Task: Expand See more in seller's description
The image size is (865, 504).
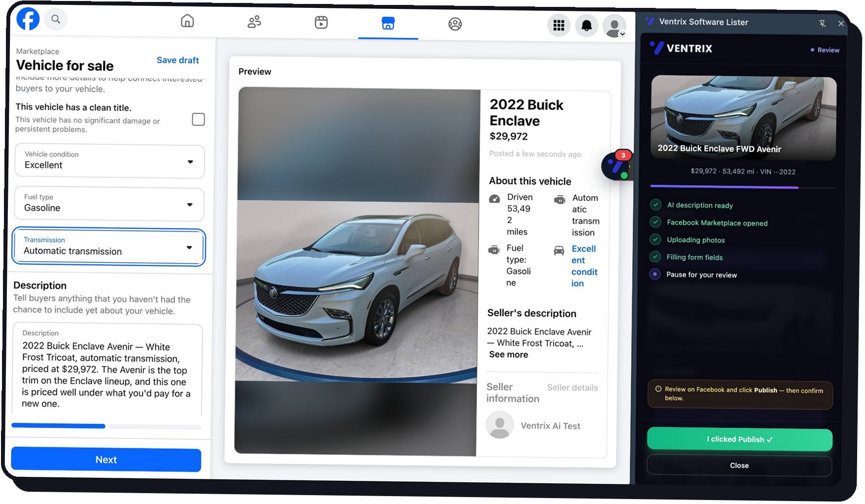Action: coord(508,355)
